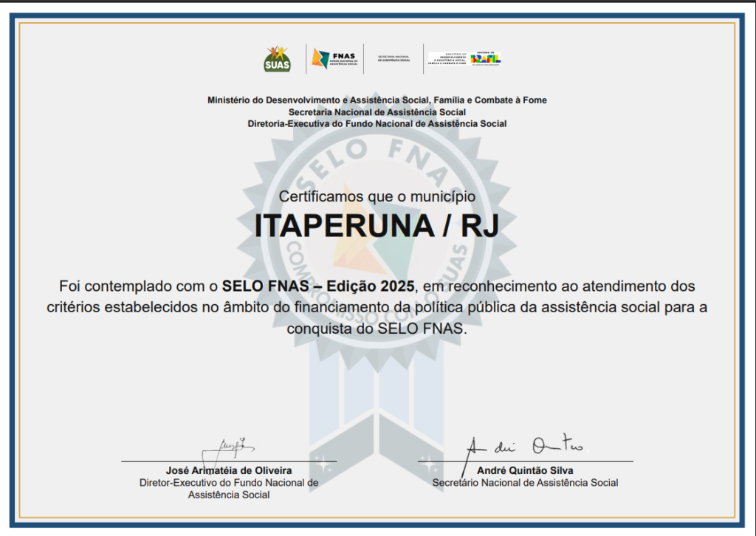756x536 pixels.
Task: Click the line 'Certificamos que o município'
Action: click(377, 196)
